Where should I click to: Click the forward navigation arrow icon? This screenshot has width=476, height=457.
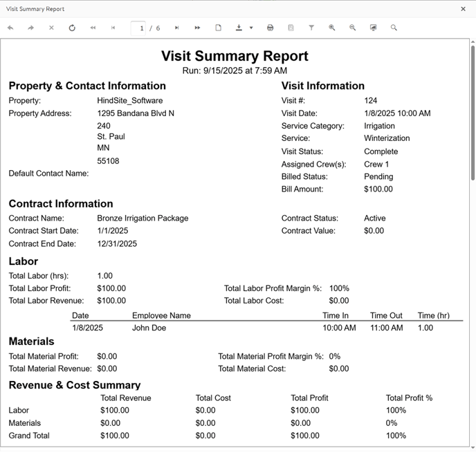pyautogui.click(x=30, y=28)
